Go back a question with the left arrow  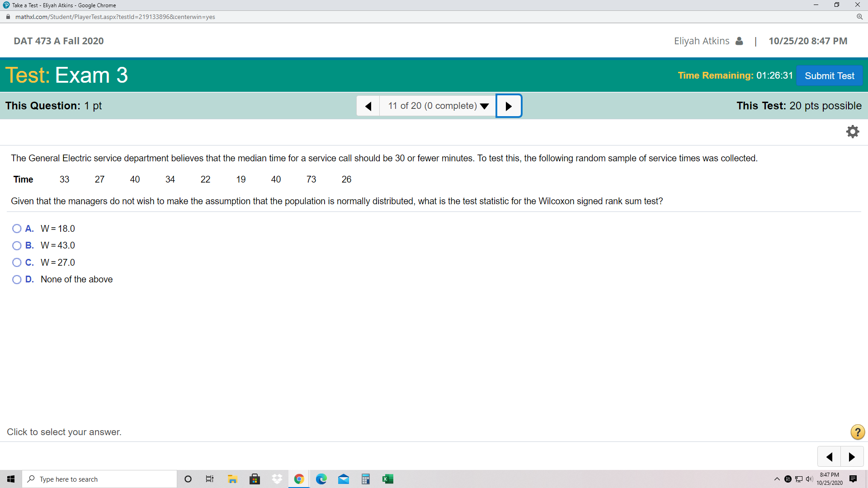(368, 106)
